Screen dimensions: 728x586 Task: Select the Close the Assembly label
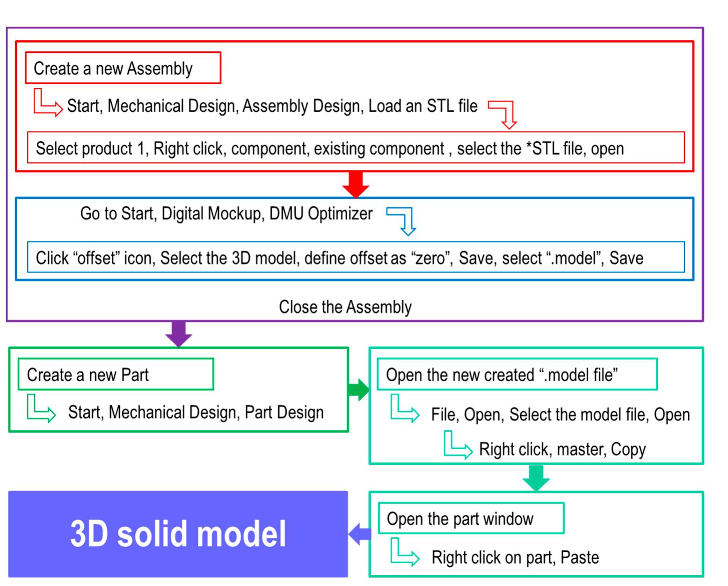(345, 307)
